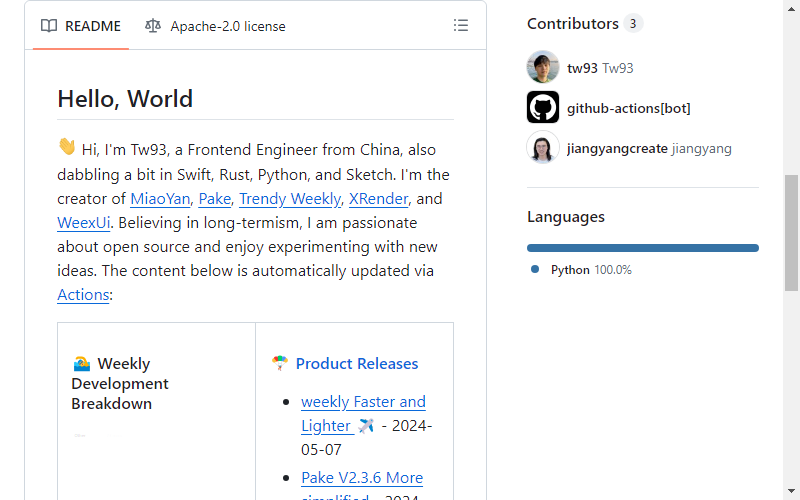Click the license scale icon
800x500 pixels.
[153, 26]
